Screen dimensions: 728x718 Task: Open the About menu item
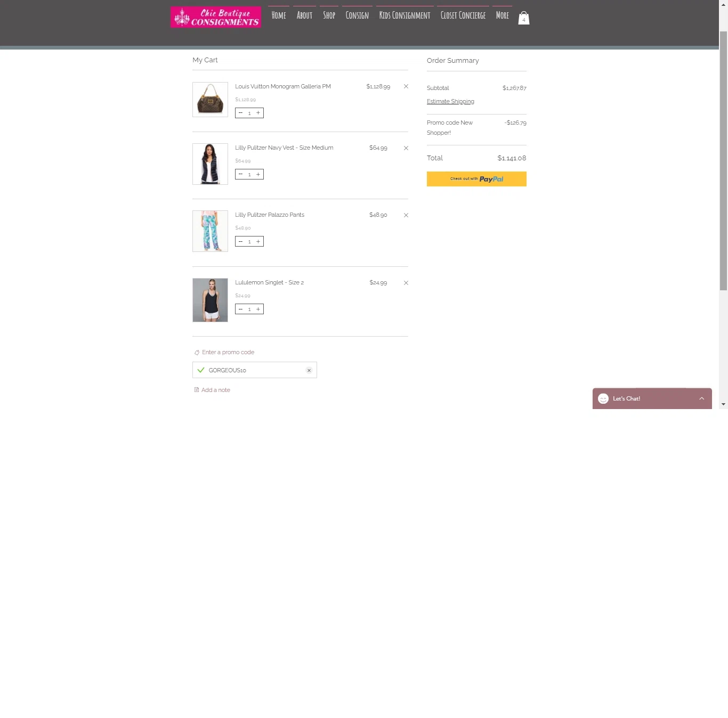point(304,15)
